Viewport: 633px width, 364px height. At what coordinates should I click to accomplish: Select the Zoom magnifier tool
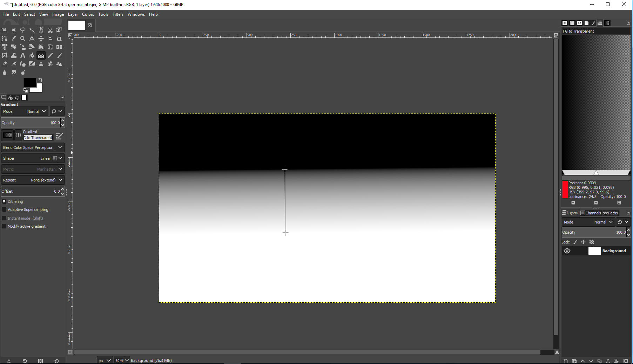[23, 39]
